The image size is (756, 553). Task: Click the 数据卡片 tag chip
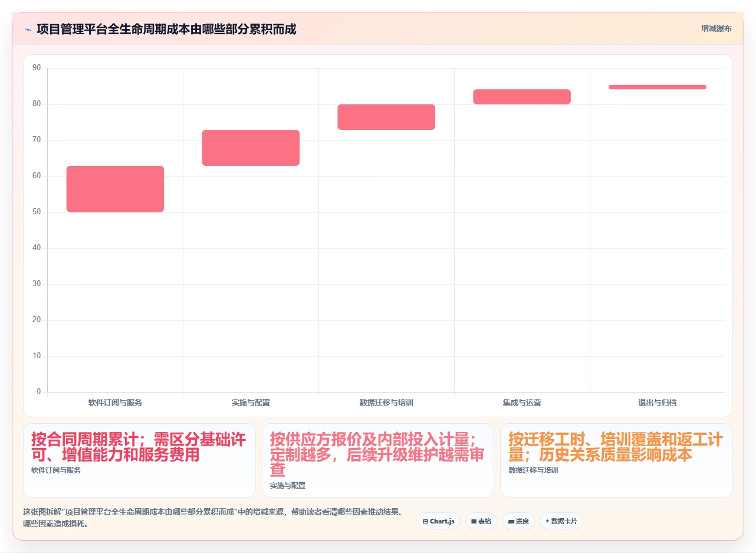[561, 521]
